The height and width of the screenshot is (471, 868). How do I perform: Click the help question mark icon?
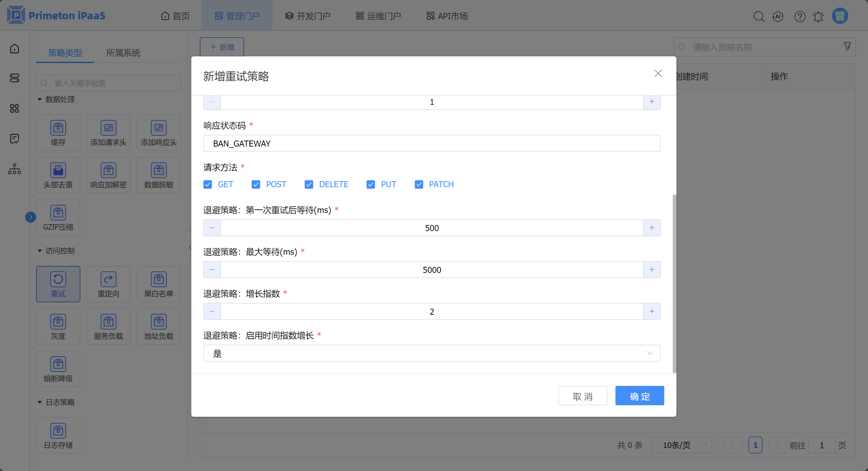[799, 16]
